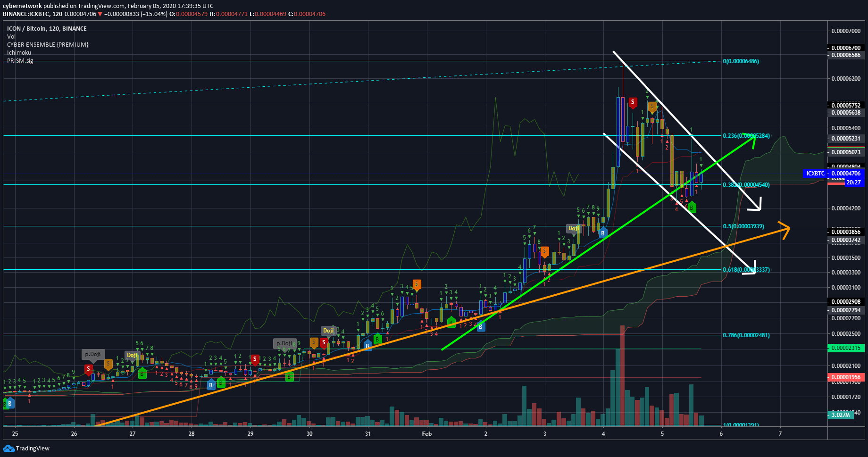This screenshot has height=457, width=868.
Task: Click the Fibonacci 0.5(0.00003939) level label
Action: coord(743,226)
